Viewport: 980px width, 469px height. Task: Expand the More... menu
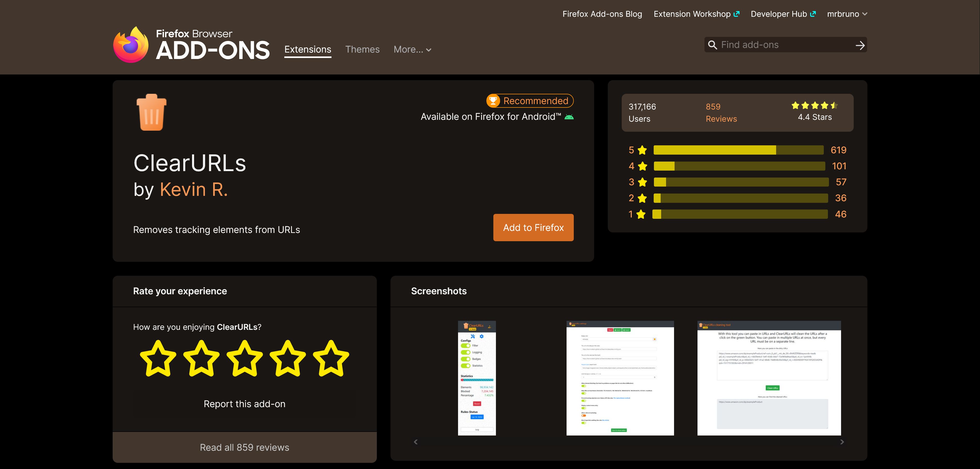pos(412,49)
